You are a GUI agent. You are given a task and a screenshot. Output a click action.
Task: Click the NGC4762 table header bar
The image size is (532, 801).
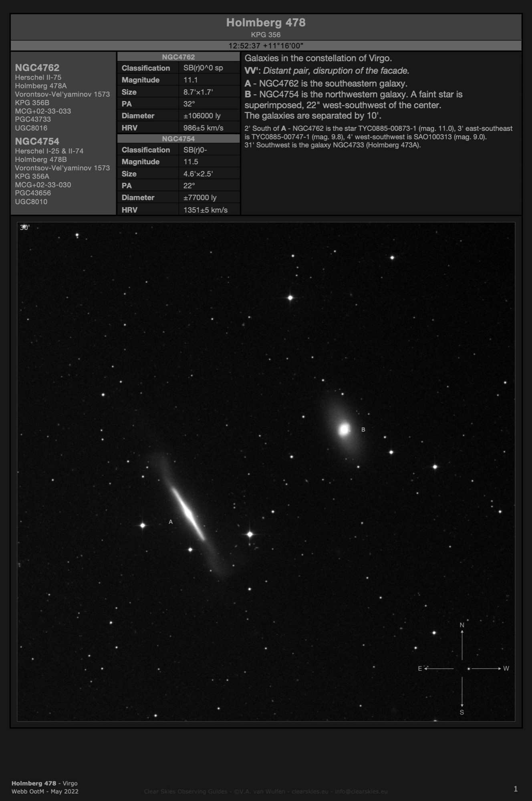pos(178,57)
